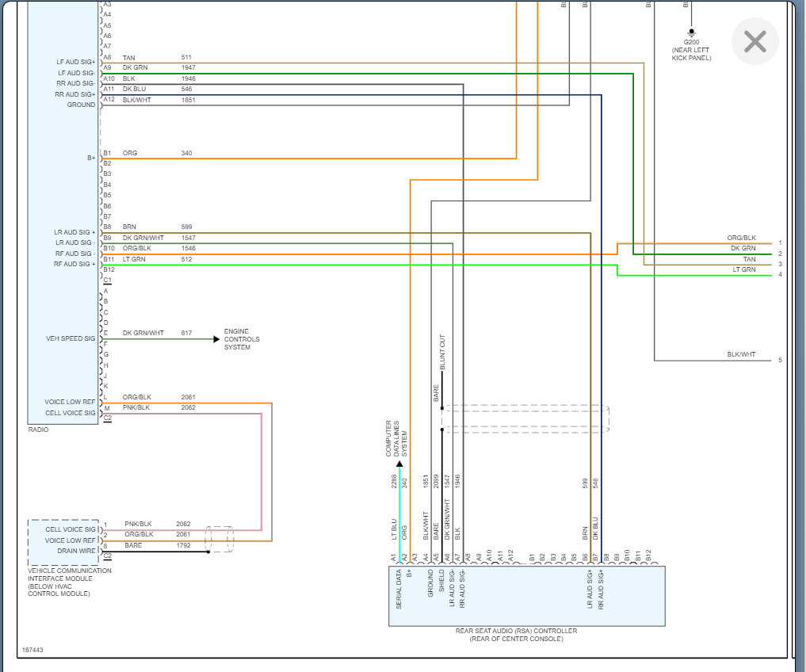The height and width of the screenshot is (672, 806).
Task: Click the 'B+' radio pin label
Action: [x=91, y=158]
